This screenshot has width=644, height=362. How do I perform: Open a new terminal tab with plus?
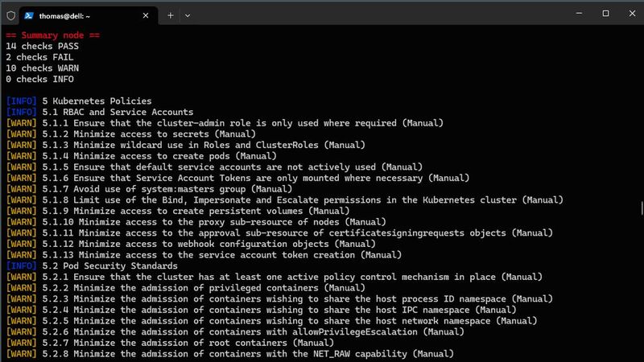pos(171,15)
